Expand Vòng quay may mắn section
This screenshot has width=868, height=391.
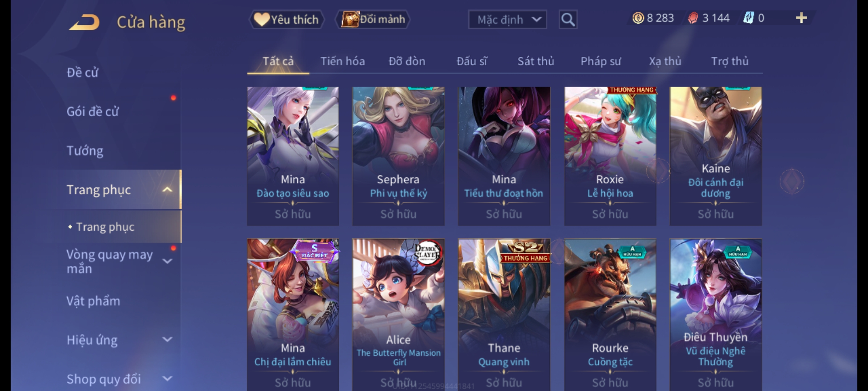tap(167, 261)
